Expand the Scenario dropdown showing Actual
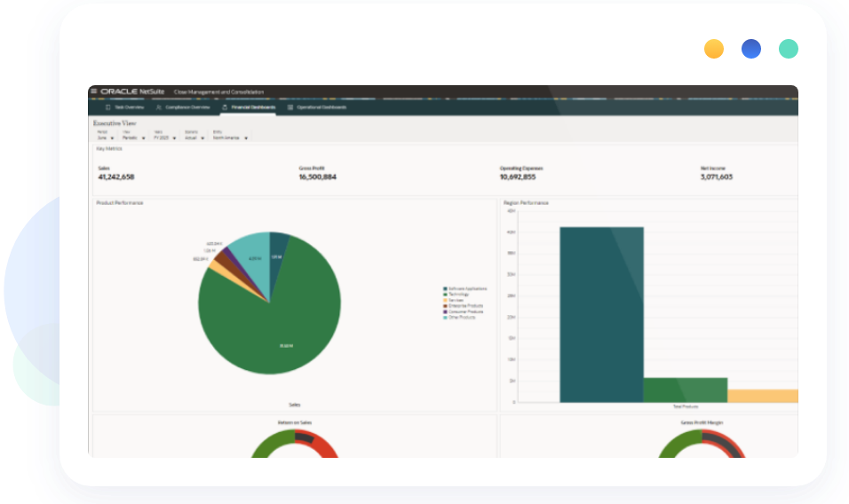The image size is (849, 504). [x=192, y=138]
